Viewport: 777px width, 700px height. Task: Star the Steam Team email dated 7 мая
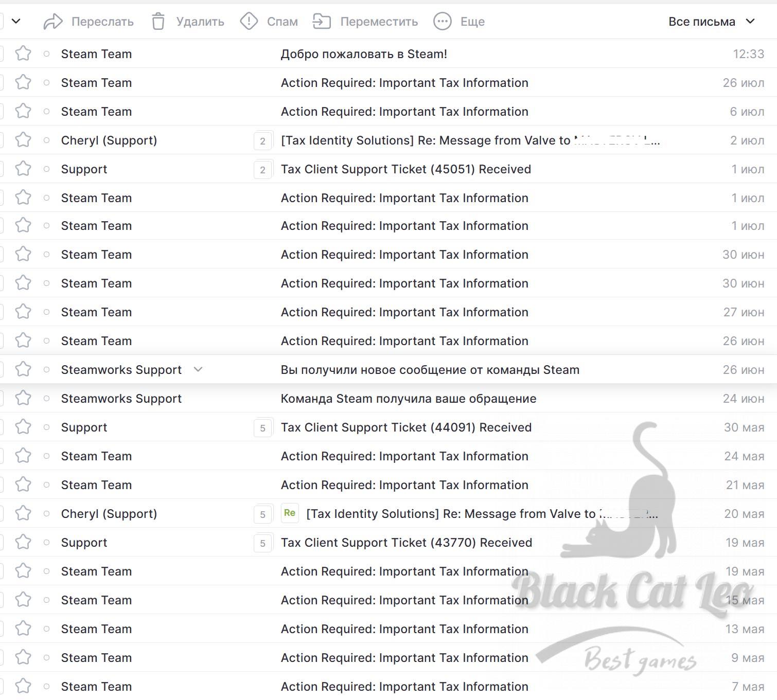tap(23, 686)
